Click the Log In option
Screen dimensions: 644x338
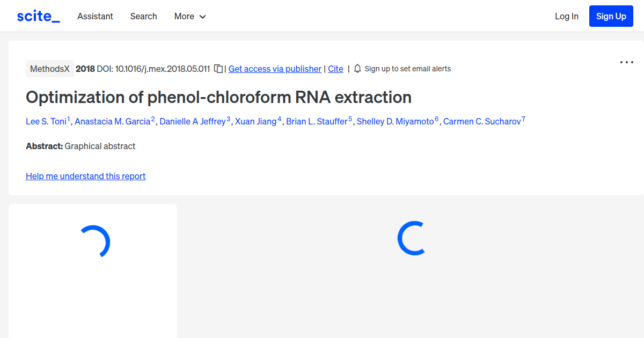click(x=566, y=16)
